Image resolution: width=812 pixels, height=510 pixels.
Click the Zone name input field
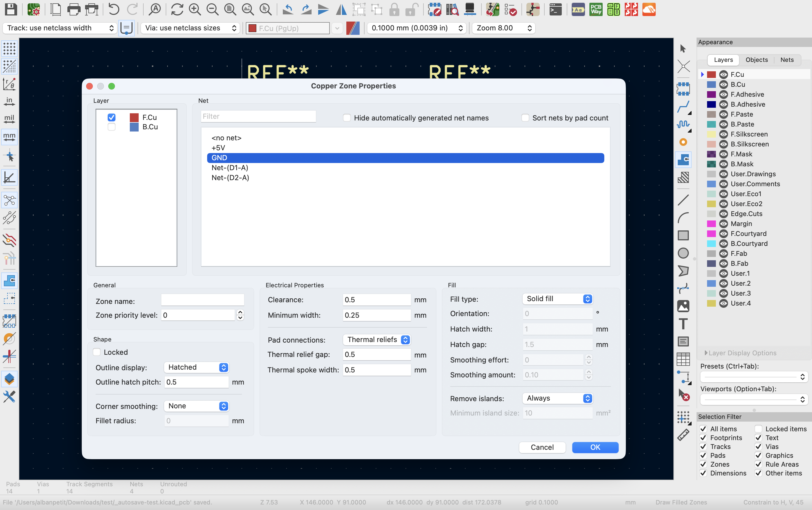202,300
